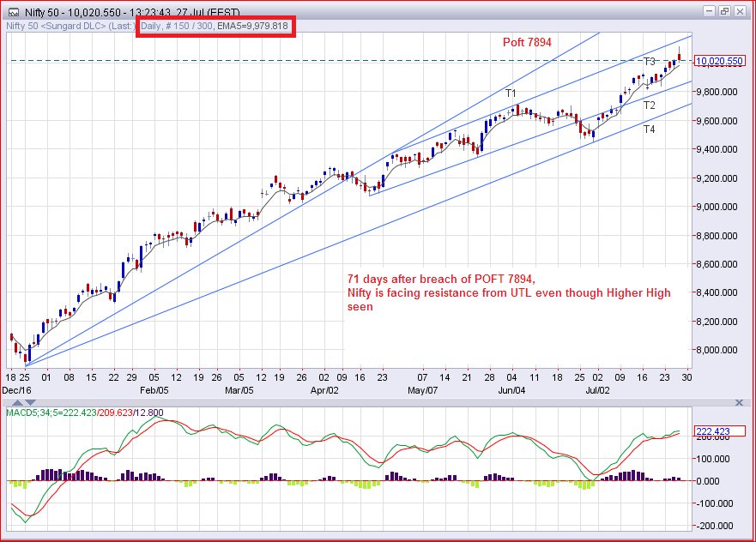Select the T4 trendline label

coord(649,129)
